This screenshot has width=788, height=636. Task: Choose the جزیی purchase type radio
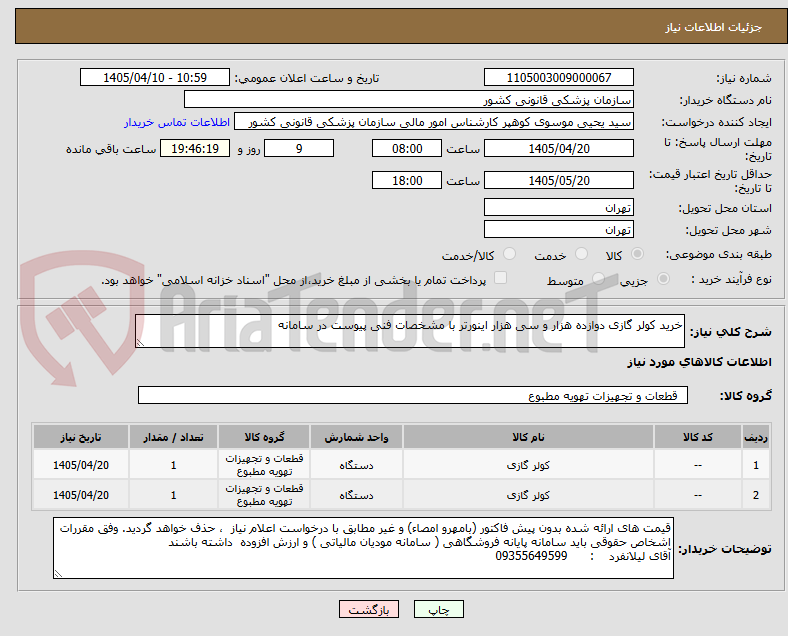[663, 279]
